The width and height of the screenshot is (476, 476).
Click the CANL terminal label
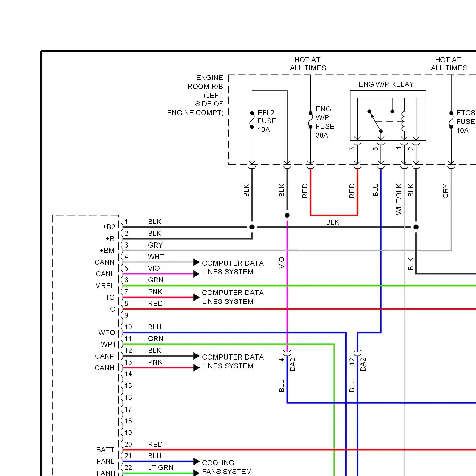(105, 274)
